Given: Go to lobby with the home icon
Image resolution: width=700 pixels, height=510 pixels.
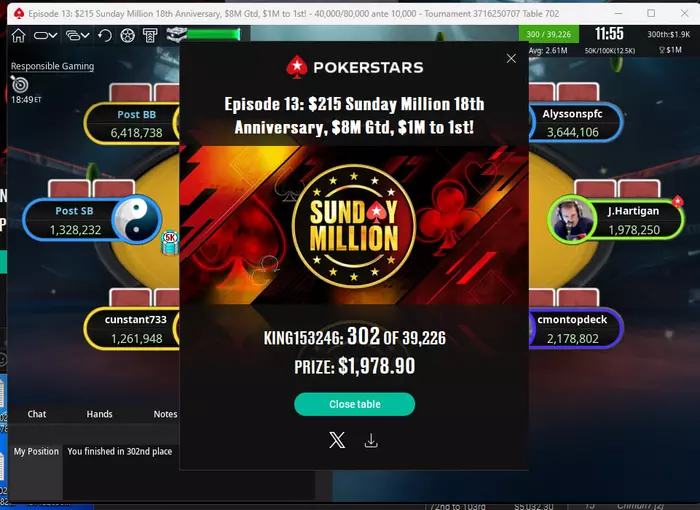Looking at the screenshot, I should pyautogui.click(x=18, y=35).
